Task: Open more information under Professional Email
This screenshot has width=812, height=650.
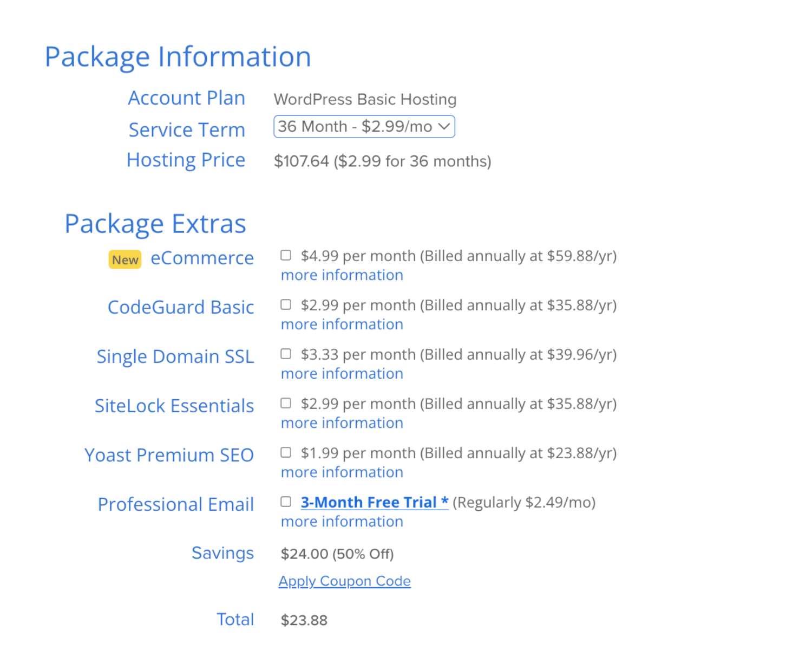Action: tap(342, 522)
